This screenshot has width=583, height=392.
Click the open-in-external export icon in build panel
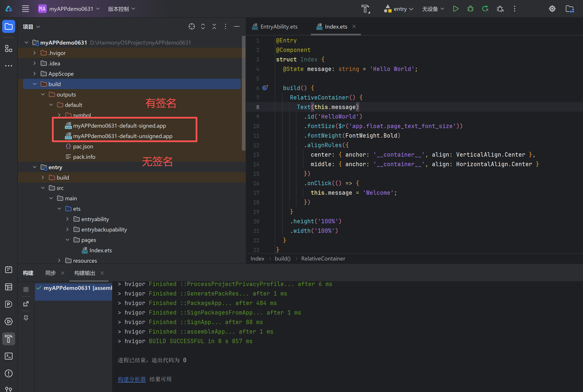coord(26,304)
